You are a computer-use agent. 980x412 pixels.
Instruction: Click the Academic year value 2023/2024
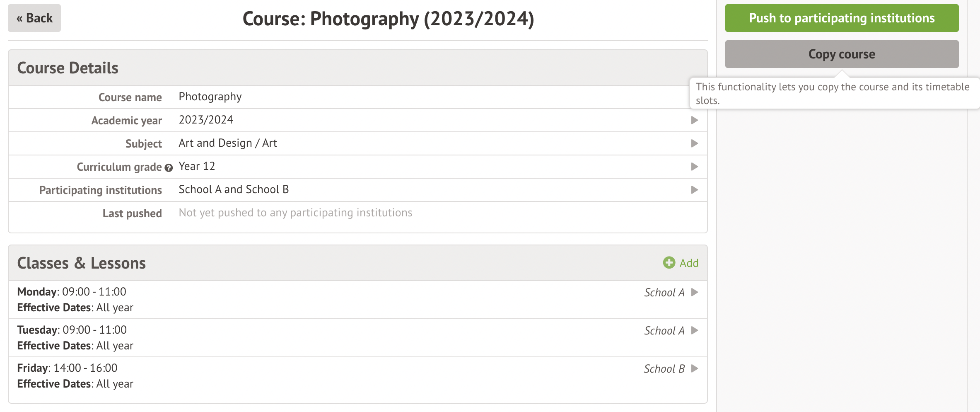[x=206, y=120]
